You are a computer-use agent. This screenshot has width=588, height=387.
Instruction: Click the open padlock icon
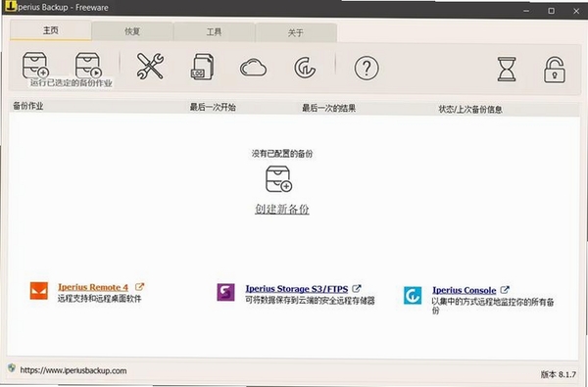555,70
